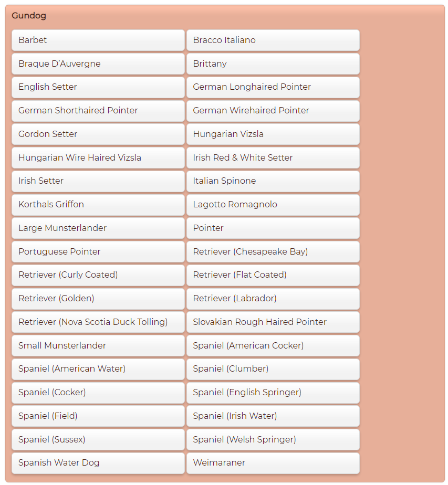The height and width of the screenshot is (485, 448).
Task: Select Italian Spinone breed
Action: (x=273, y=181)
